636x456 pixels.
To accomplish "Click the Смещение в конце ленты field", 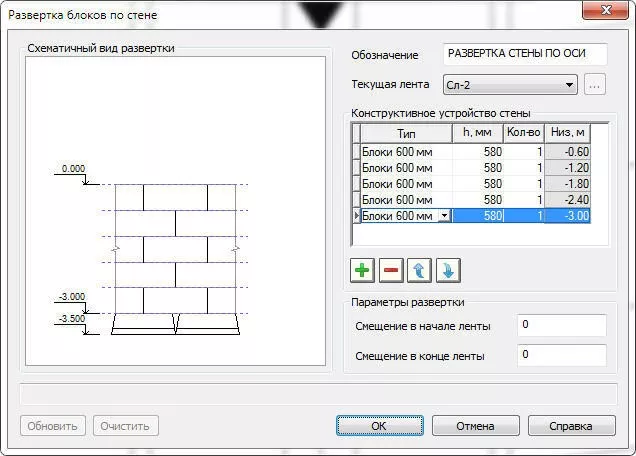I will [561, 355].
